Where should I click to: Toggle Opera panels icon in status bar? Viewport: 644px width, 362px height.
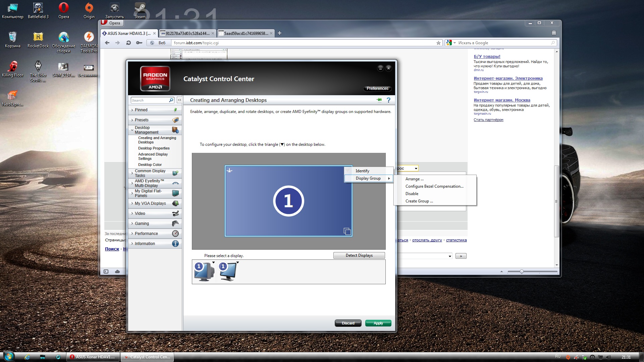pyautogui.click(x=106, y=271)
